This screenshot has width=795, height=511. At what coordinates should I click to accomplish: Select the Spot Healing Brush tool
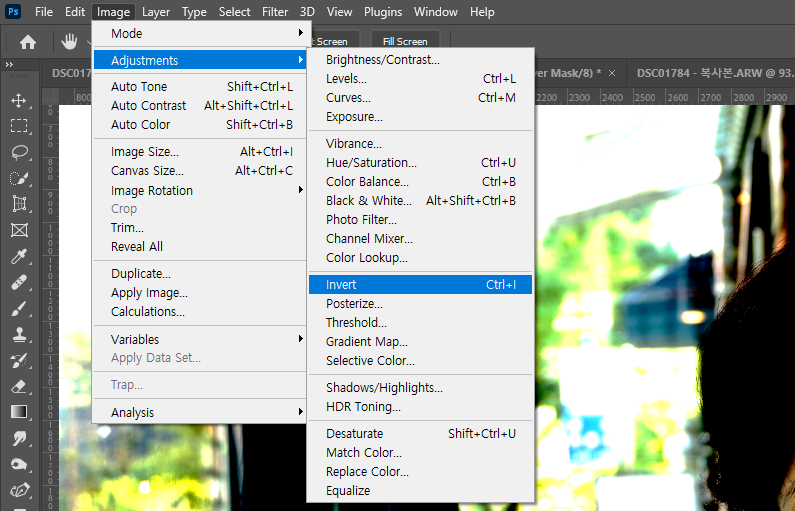coord(19,282)
